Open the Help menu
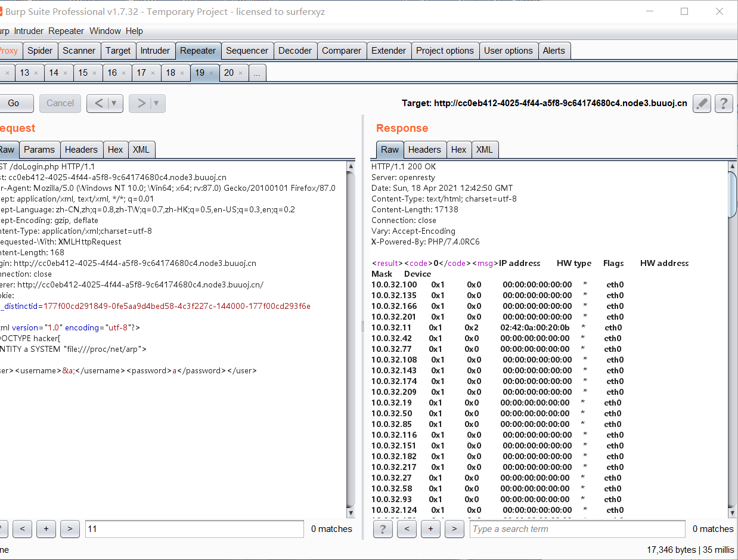 [x=134, y=31]
